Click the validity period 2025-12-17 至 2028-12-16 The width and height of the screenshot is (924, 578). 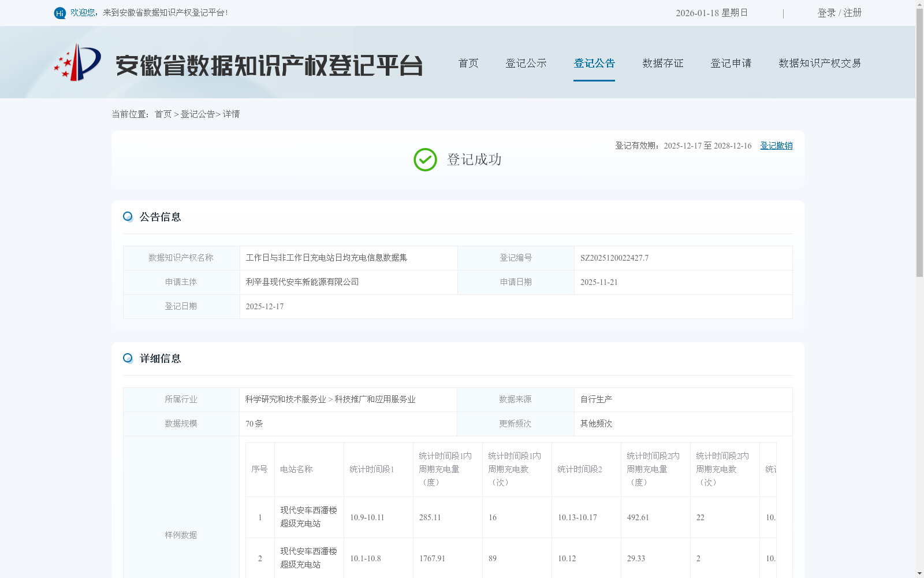pyautogui.click(x=707, y=146)
